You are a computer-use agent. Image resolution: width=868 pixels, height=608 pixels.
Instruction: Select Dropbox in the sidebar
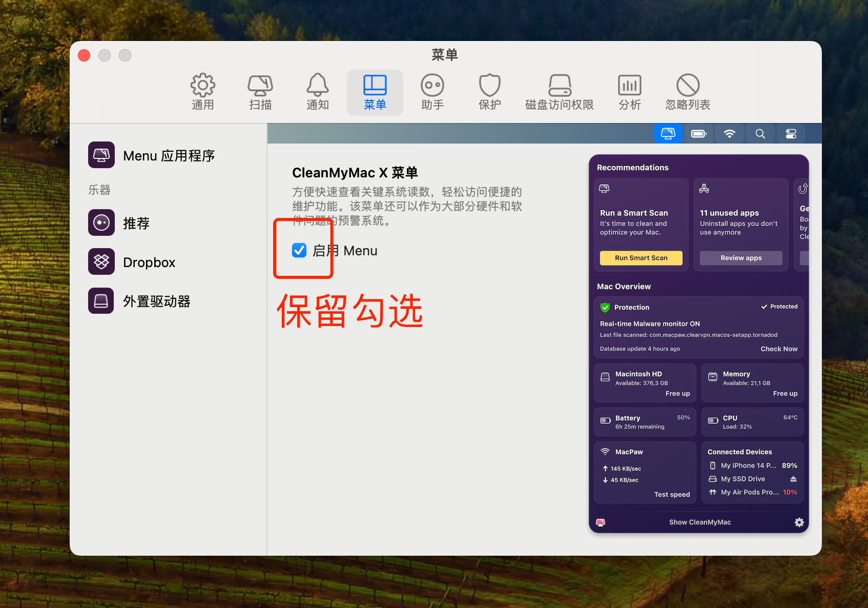tap(132, 262)
